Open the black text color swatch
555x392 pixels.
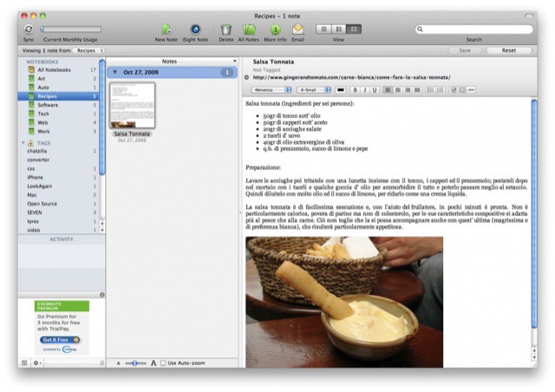coord(341,90)
